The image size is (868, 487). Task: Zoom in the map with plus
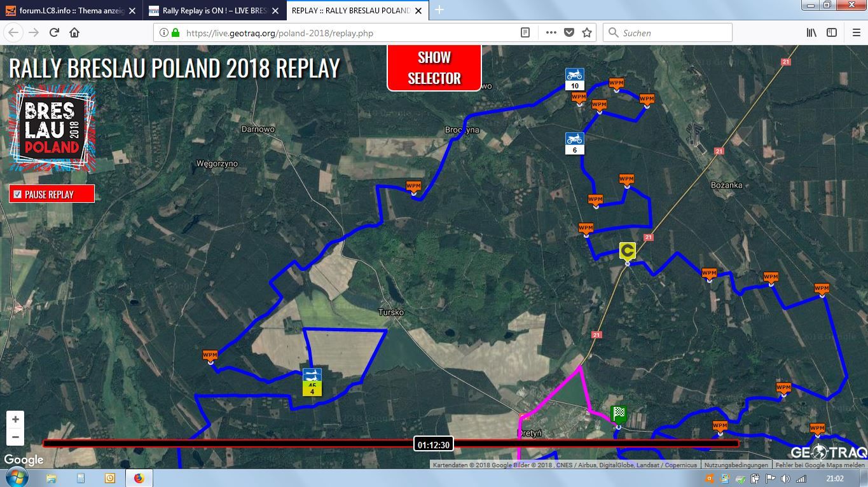(15, 420)
